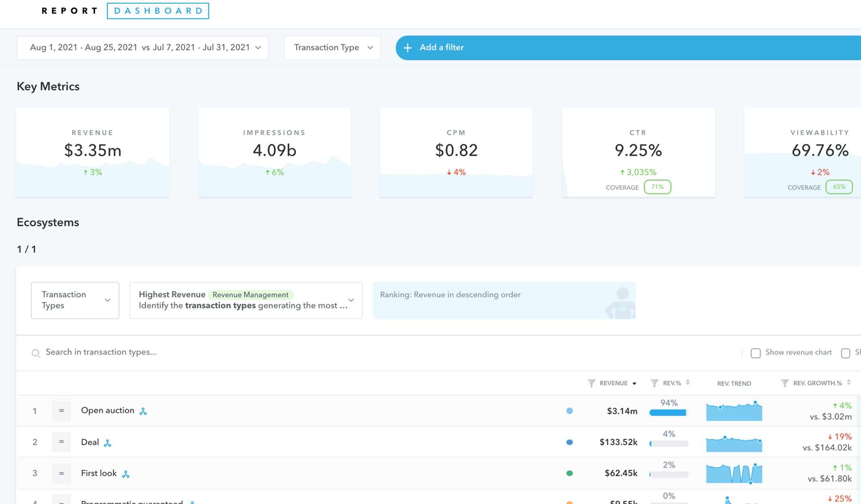Click the equals rank icon for Deal
This screenshot has height=504, width=861.
click(x=61, y=442)
